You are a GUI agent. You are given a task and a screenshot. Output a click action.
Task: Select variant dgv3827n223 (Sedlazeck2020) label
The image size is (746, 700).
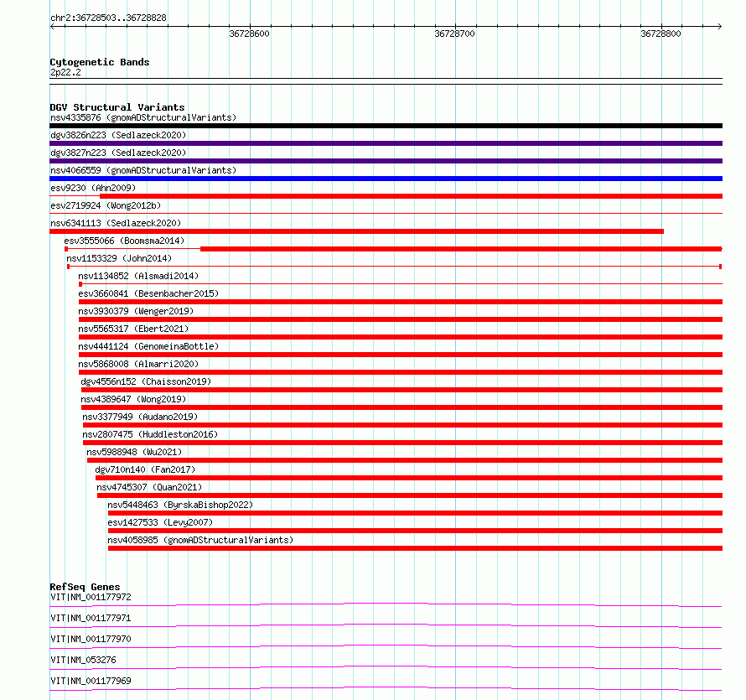point(118,153)
